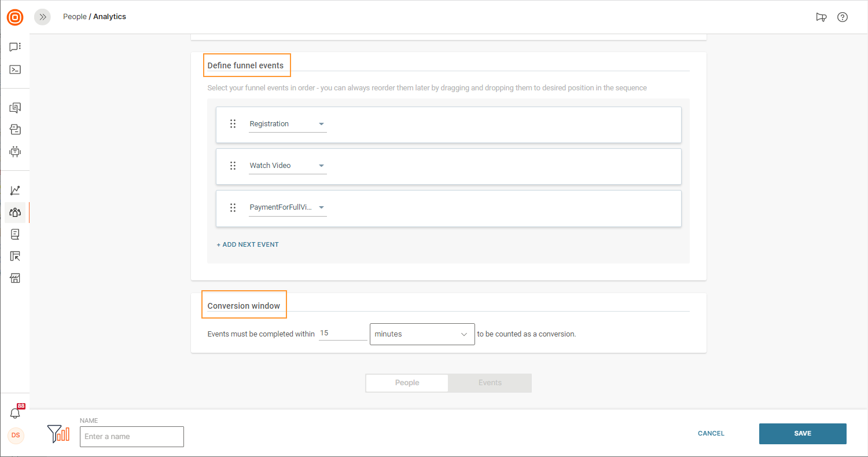This screenshot has width=868, height=457.
Task: Open the People sidebar icon
Action: 15,213
